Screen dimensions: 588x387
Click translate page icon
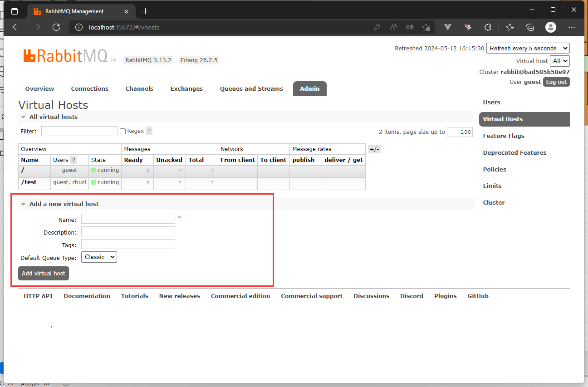[x=410, y=27]
